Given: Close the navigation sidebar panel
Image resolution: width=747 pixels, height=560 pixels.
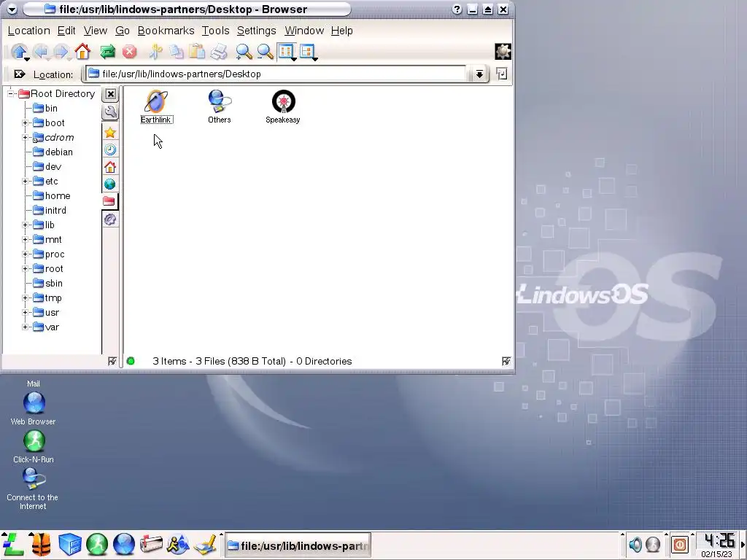Looking at the screenshot, I should [111, 94].
